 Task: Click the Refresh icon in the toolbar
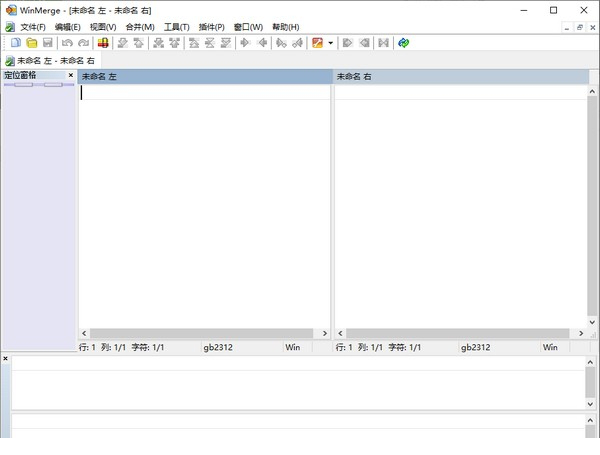pos(403,43)
